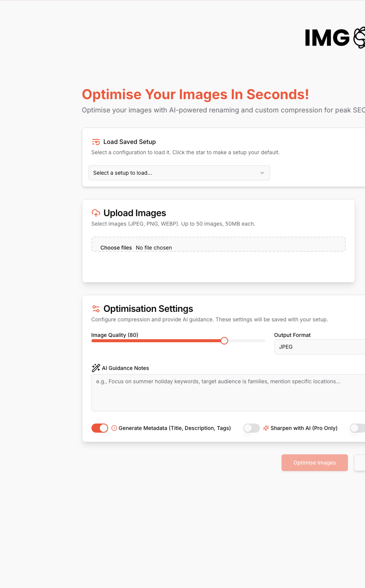This screenshot has width=365, height=588.
Task: Enable the toggle at the far right edge
Action: (357, 428)
